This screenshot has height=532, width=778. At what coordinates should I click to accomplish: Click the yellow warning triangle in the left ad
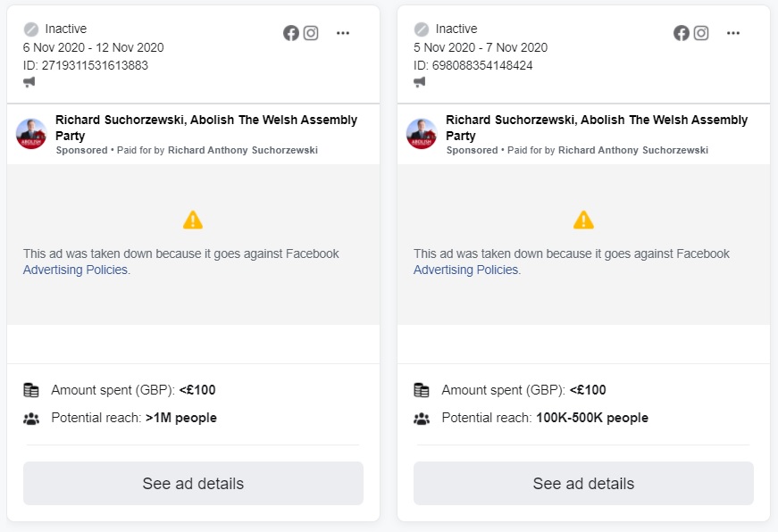click(193, 220)
